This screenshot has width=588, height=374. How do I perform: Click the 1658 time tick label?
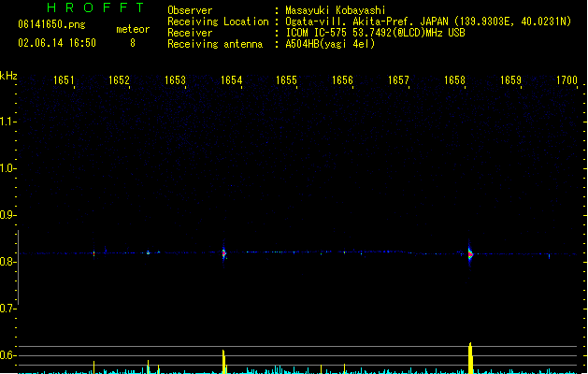pyautogui.click(x=454, y=80)
